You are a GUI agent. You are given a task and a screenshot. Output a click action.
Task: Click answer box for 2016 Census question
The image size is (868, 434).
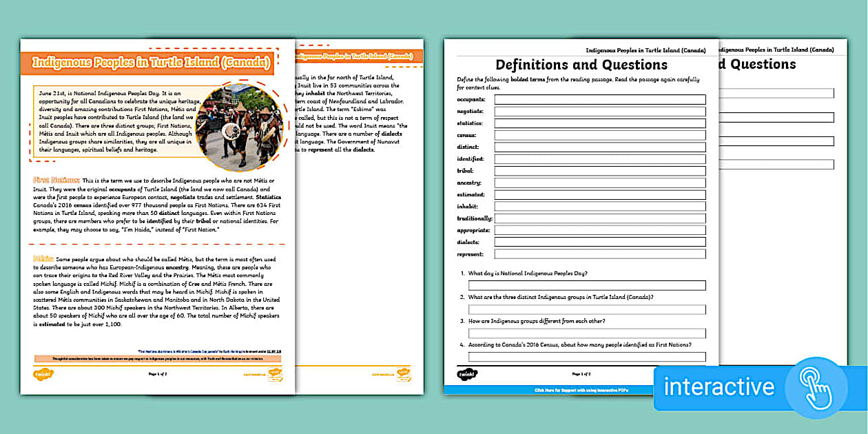pyautogui.click(x=587, y=357)
